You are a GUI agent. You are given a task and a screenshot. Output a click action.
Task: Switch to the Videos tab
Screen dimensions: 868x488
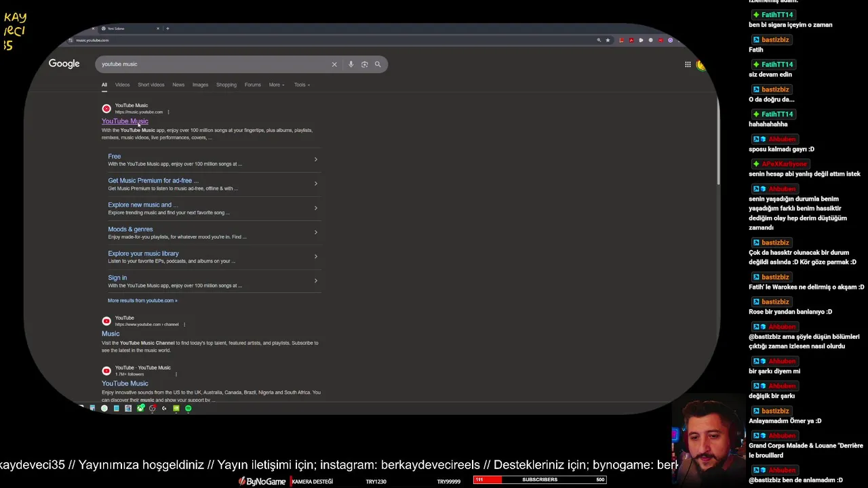[x=122, y=85]
